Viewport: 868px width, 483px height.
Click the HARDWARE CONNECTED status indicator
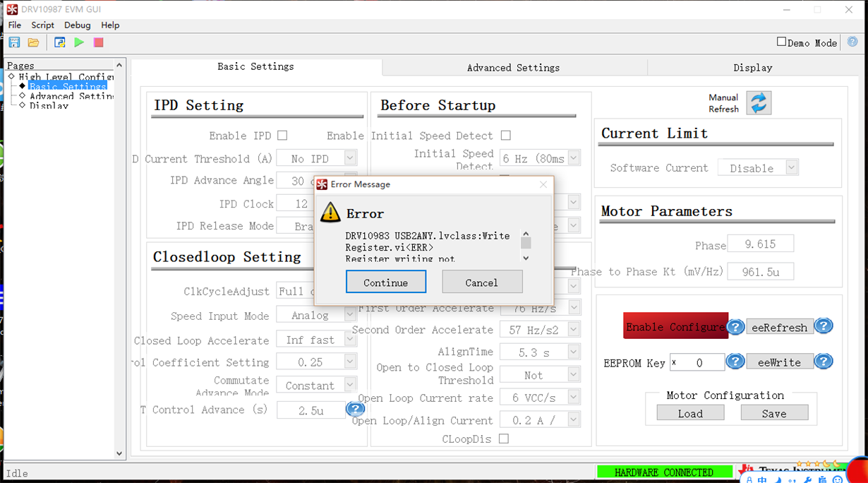pos(663,472)
